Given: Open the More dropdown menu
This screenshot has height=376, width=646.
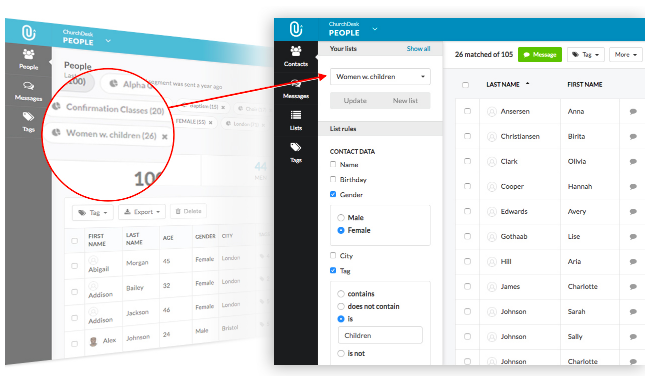Looking at the screenshot, I should coord(625,54).
